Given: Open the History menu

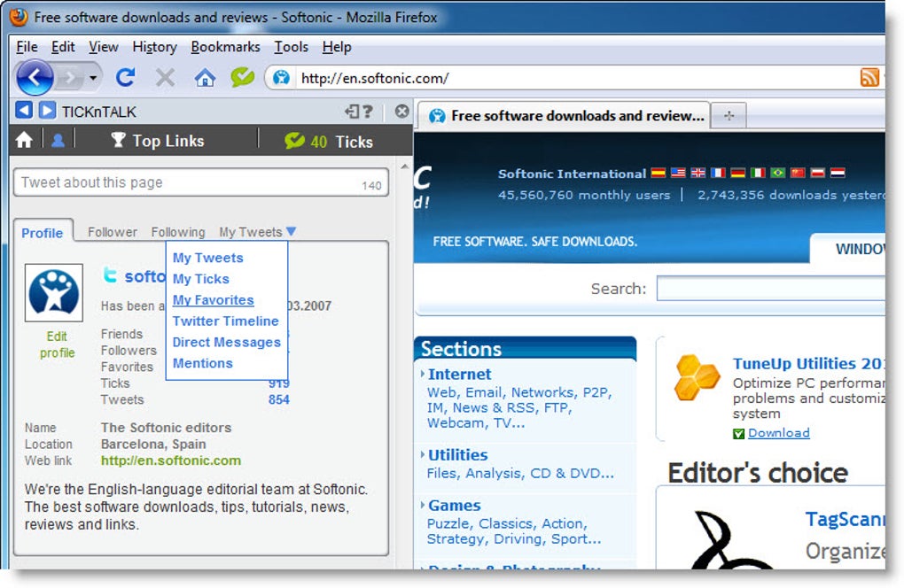Looking at the screenshot, I should 154,47.
